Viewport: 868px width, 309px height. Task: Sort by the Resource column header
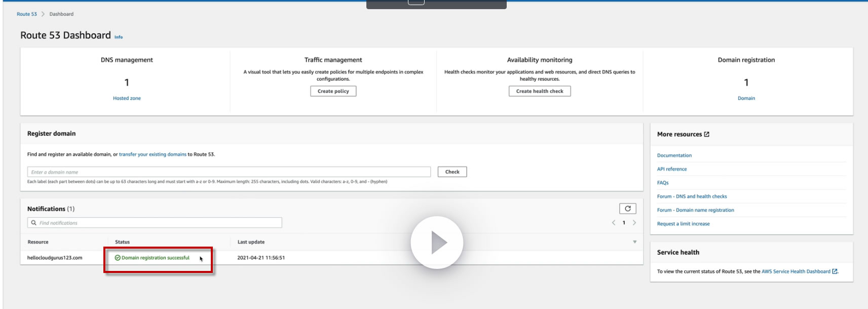[38, 242]
